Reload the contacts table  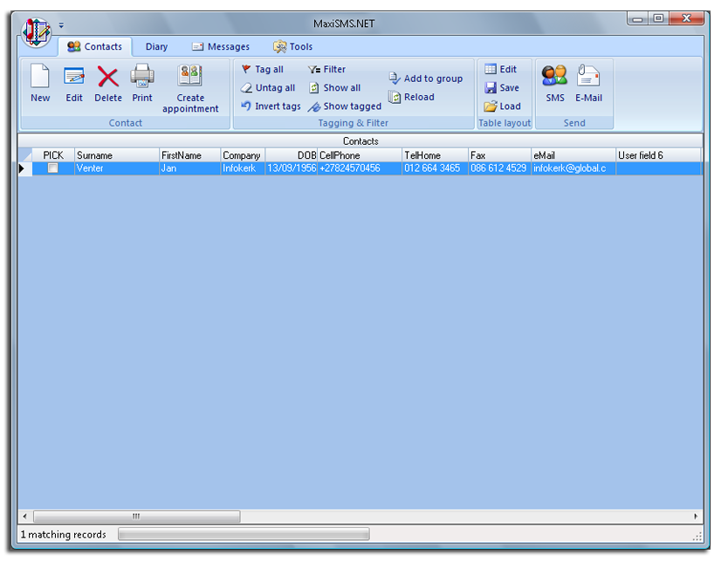coord(411,97)
